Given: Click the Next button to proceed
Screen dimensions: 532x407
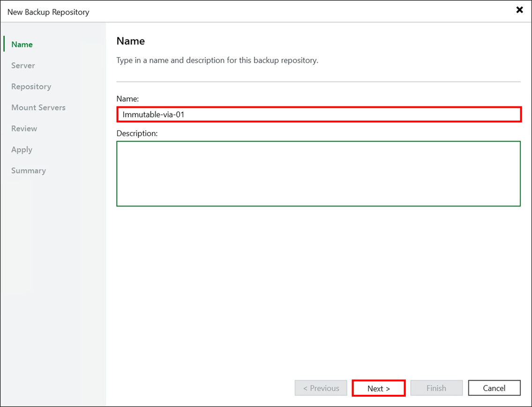Looking at the screenshot, I should point(378,388).
